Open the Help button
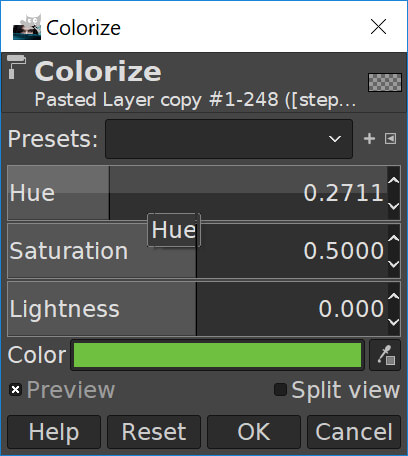408x456 pixels. (54, 432)
